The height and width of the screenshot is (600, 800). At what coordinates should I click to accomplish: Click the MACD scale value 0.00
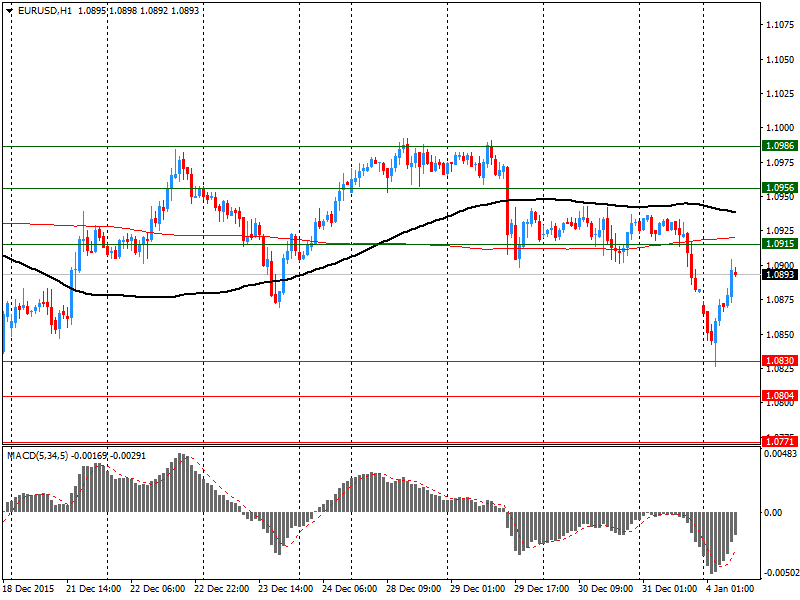pyautogui.click(x=773, y=512)
